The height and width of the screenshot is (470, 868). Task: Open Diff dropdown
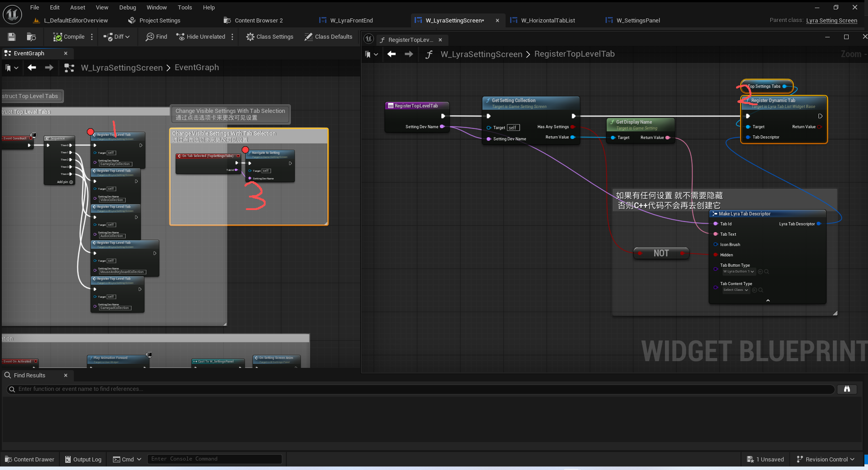point(117,37)
